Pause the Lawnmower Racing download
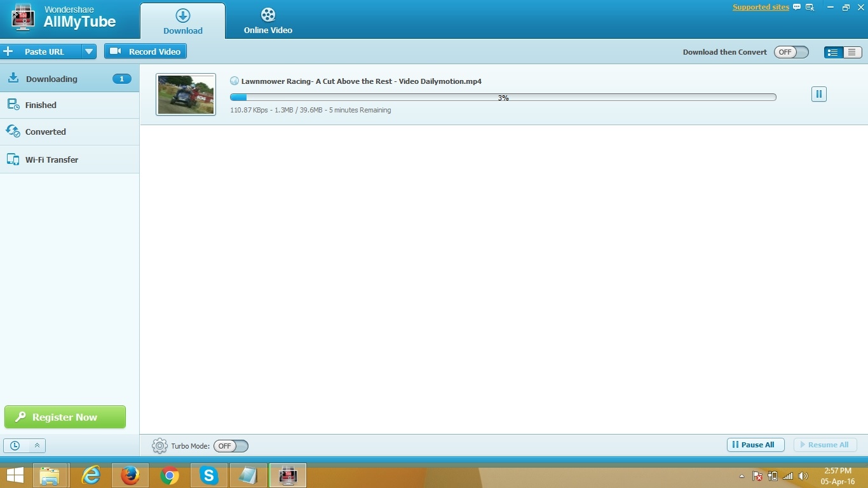The height and width of the screenshot is (488, 868). pos(819,94)
